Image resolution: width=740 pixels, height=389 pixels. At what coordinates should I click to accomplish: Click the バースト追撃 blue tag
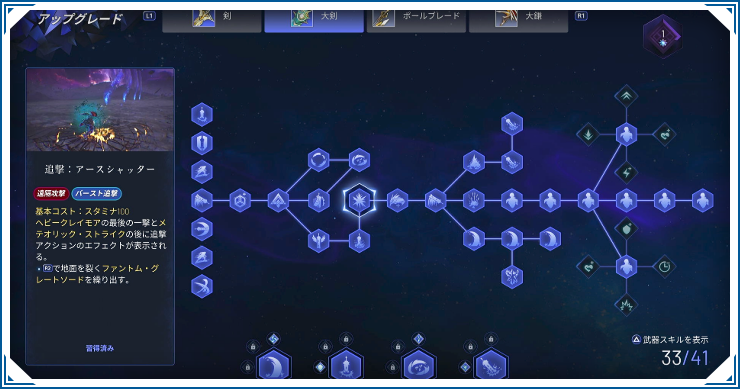tap(97, 194)
